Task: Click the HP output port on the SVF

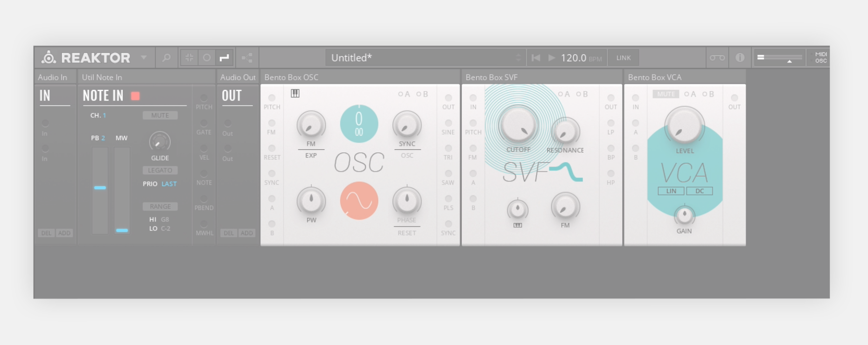Action: [x=611, y=173]
